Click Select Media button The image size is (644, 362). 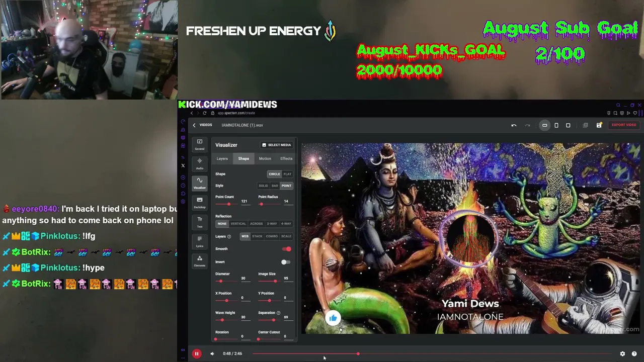click(277, 145)
